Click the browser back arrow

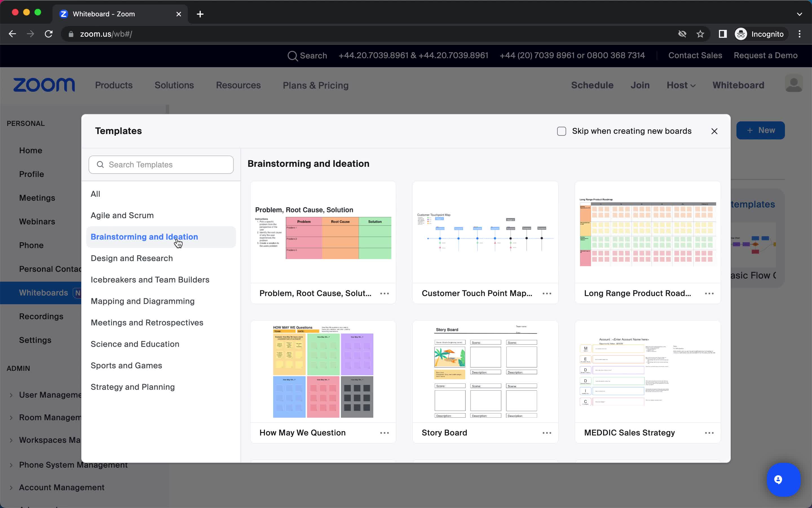click(12, 34)
